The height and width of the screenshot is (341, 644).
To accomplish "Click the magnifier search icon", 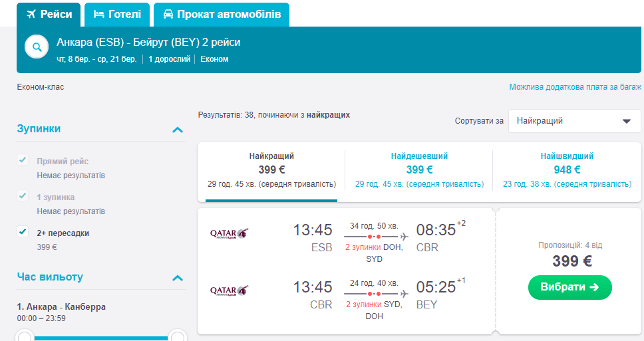I will coord(37,47).
